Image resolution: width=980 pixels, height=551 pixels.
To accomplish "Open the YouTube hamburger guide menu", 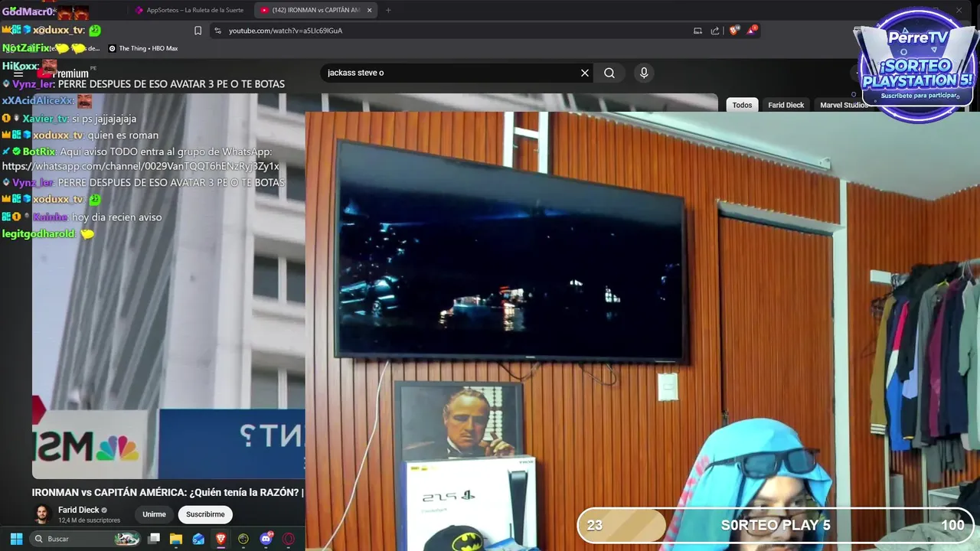I will click(x=18, y=73).
